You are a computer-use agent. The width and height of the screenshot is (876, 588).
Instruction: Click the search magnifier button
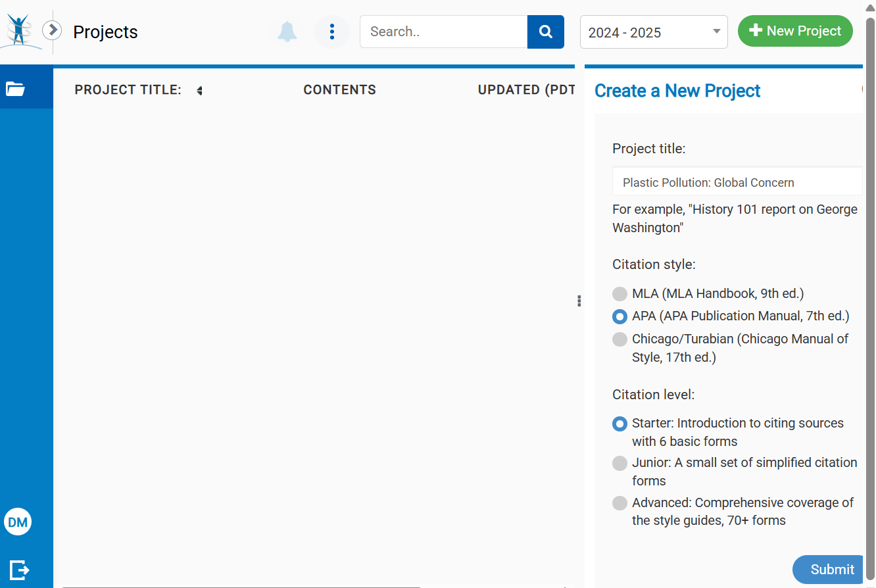coord(545,32)
